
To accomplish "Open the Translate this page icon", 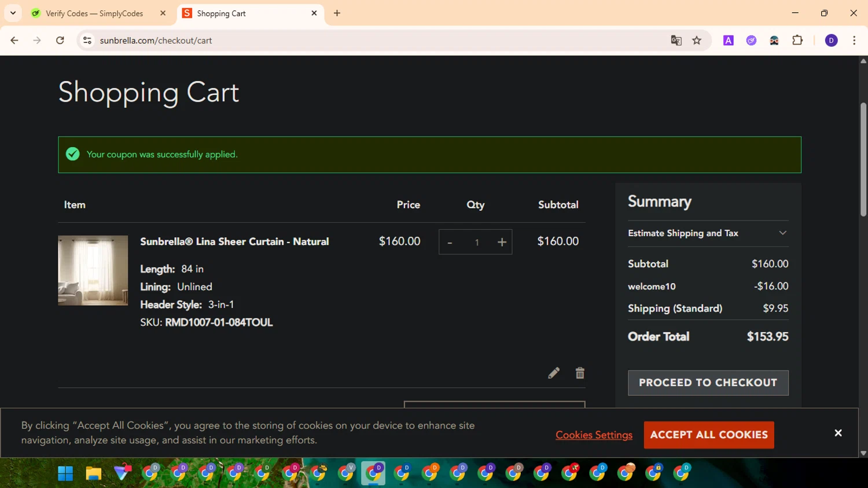I will point(676,41).
